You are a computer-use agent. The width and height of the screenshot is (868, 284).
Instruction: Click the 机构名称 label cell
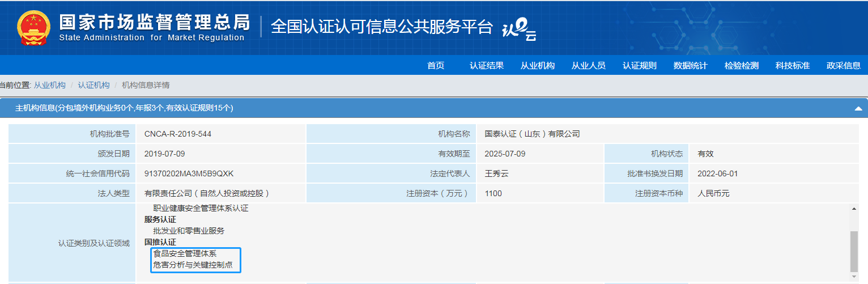[x=392, y=134]
